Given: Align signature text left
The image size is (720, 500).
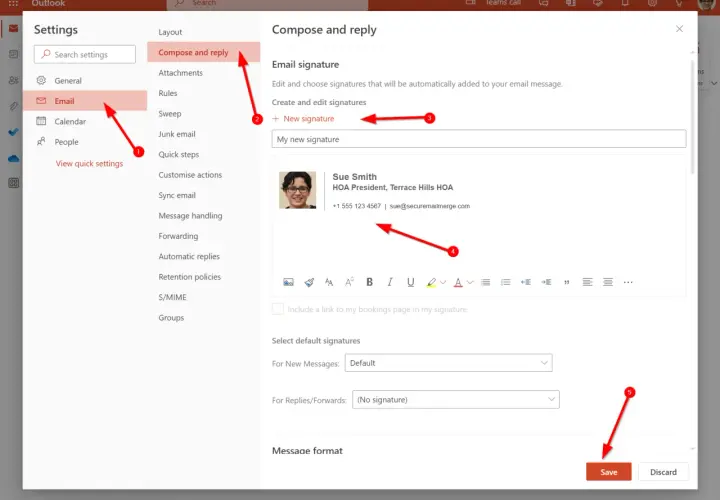Looking at the screenshot, I should [x=587, y=282].
